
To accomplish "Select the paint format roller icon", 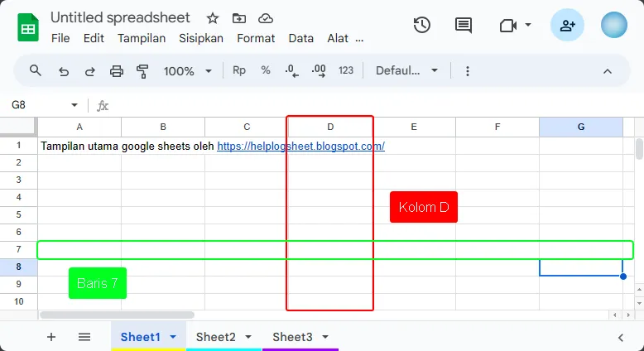I will tap(142, 71).
